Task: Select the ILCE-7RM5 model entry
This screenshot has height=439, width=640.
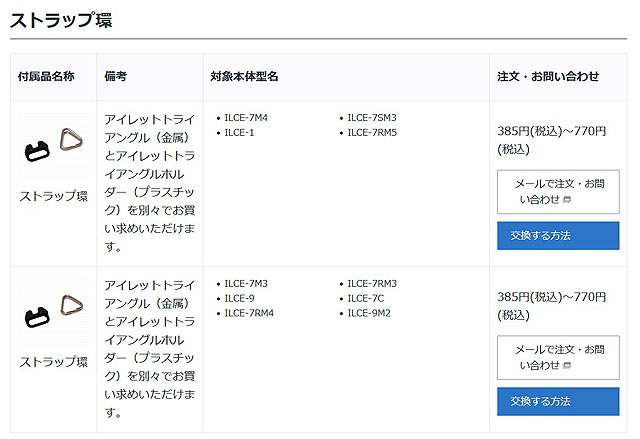Action: point(372,132)
